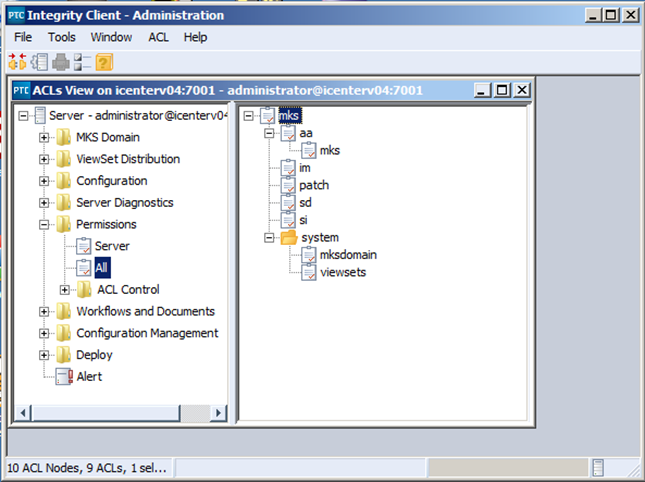Open the help book toolbar icon

point(104,62)
